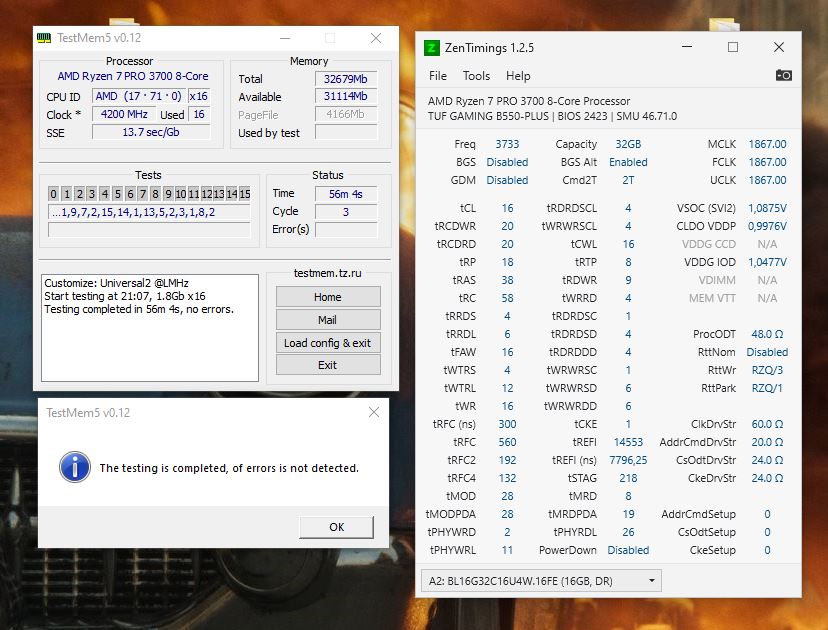Open the Tools menu in ZenTimings
Viewport: 828px width, 630px height.
[476, 76]
